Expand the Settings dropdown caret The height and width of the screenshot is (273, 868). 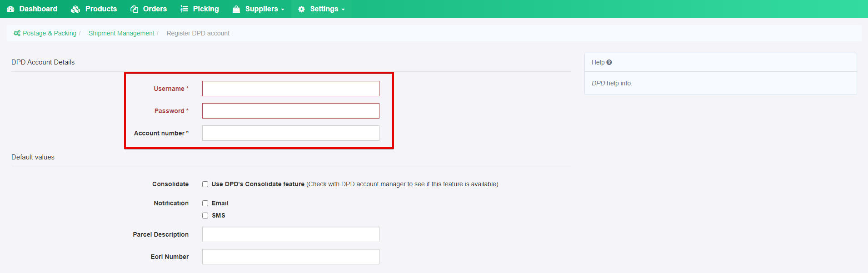(x=343, y=10)
